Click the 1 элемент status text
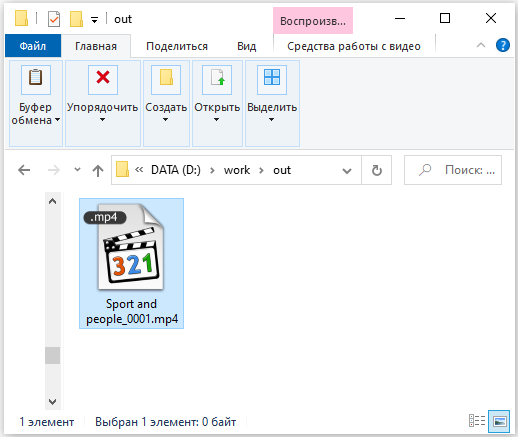Image resolution: width=518 pixels, height=437 pixels. [47, 422]
